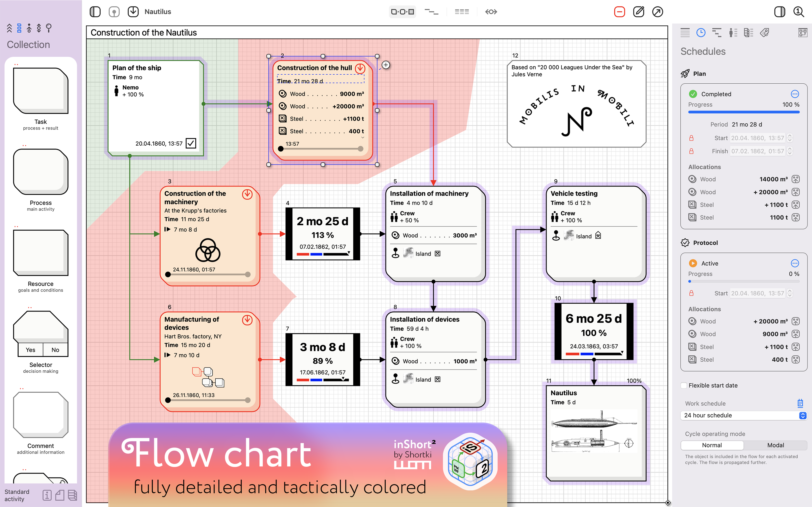Click the zoom magnifier icon top right
812x507 pixels.
[798, 12]
